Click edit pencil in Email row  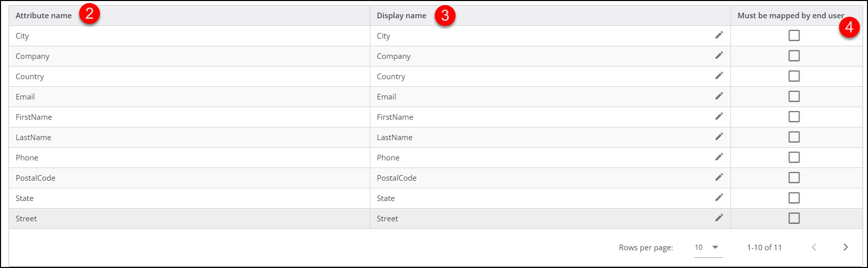pyautogui.click(x=719, y=96)
